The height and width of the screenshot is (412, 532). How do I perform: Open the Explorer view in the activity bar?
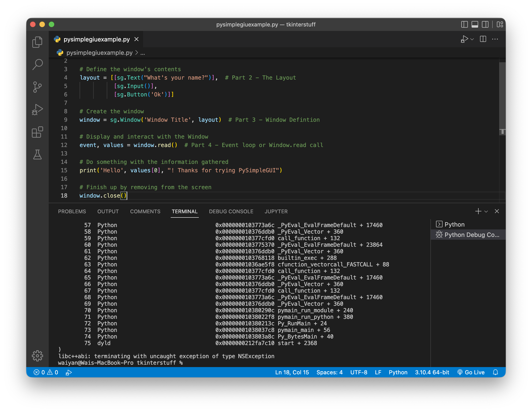37,42
